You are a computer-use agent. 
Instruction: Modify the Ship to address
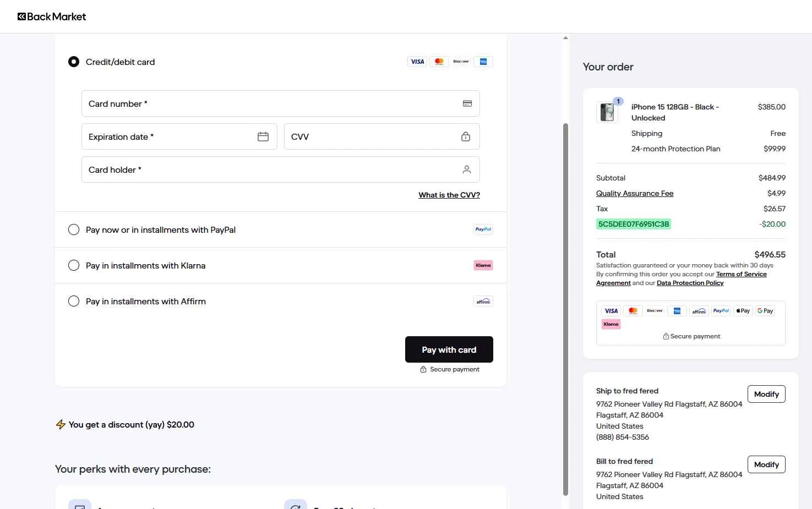click(x=766, y=394)
